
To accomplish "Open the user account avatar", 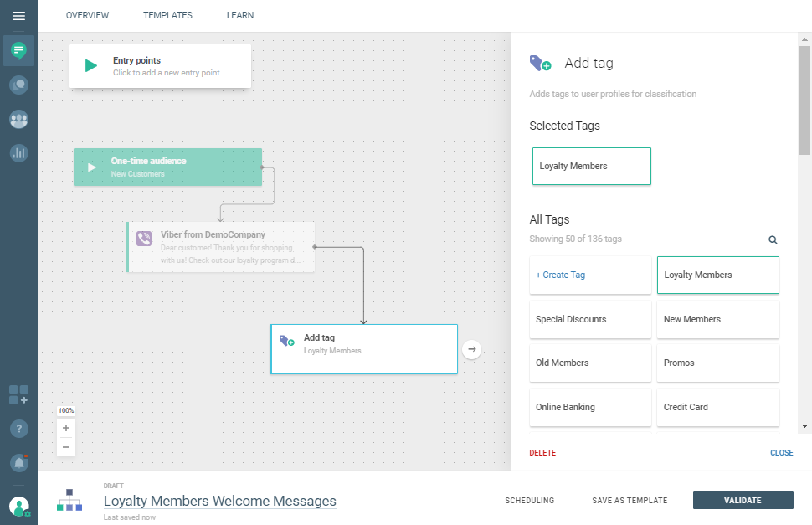I will (x=18, y=506).
